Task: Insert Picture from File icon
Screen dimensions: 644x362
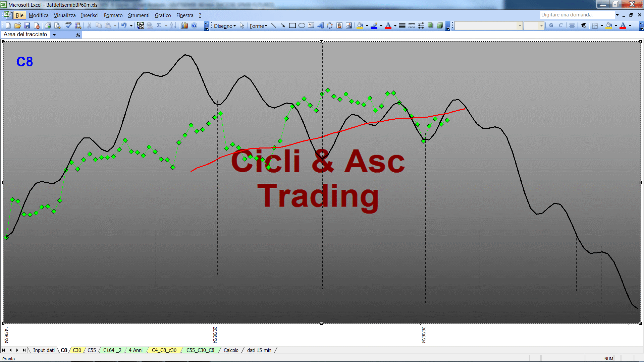Action: coord(349,25)
